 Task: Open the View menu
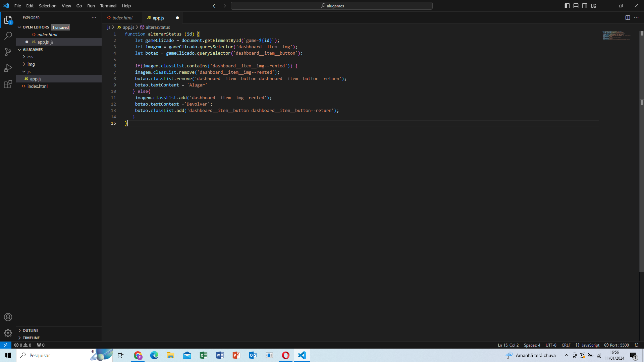[x=66, y=6]
